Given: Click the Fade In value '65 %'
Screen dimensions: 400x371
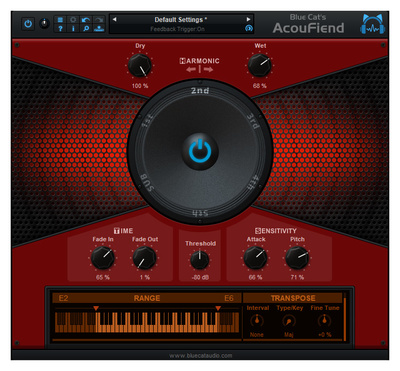Looking at the screenshot, I should pyautogui.click(x=103, y=277).
